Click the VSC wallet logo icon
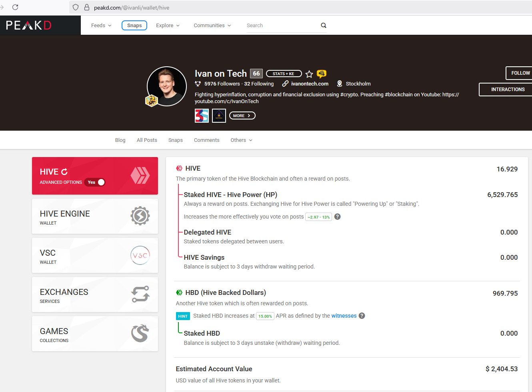Image resolution: width=532 pixels, height=392 pixels. pyautogui.click(x=140, y=255)
